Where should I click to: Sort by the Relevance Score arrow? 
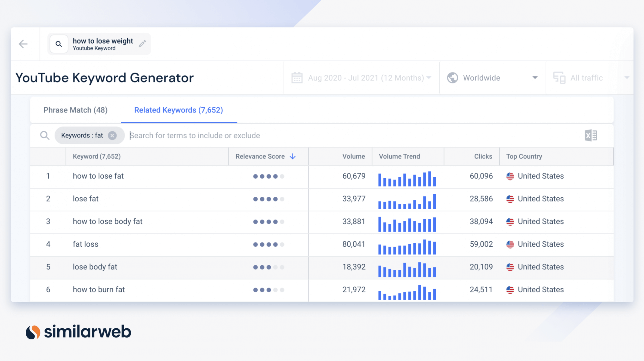[x=293, y=156]
